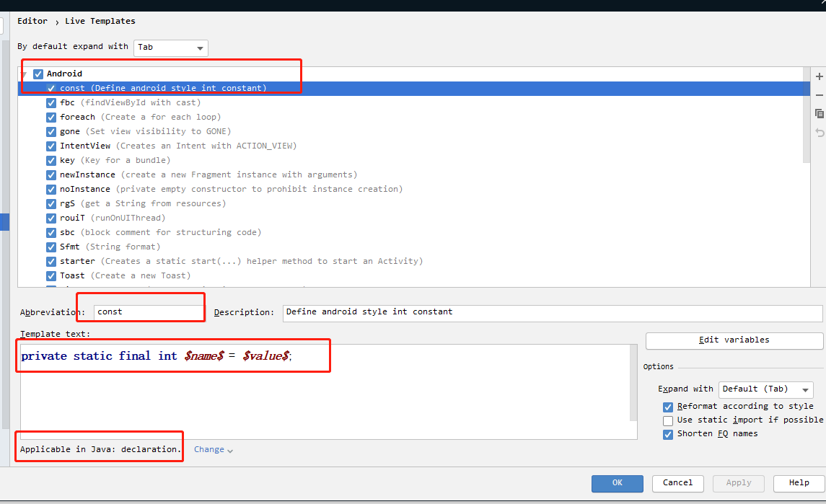Collapse the Android group tree arrow
The height and width of the screenshot is (504, 826).
25,74
